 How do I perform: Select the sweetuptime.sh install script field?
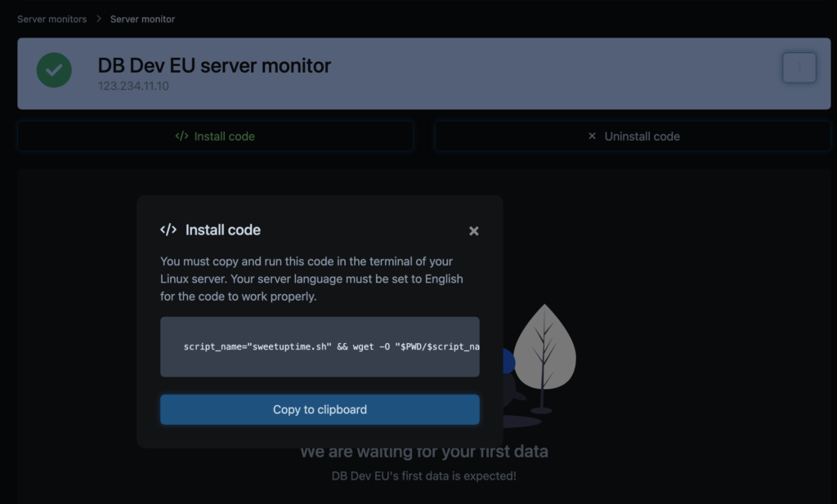[x=320, y=346]
